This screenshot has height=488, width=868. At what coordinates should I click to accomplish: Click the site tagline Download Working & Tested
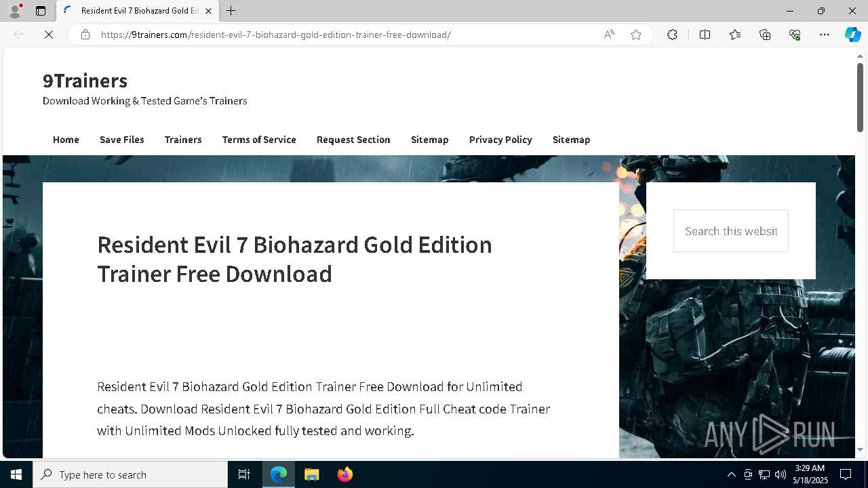pos(144,101)
